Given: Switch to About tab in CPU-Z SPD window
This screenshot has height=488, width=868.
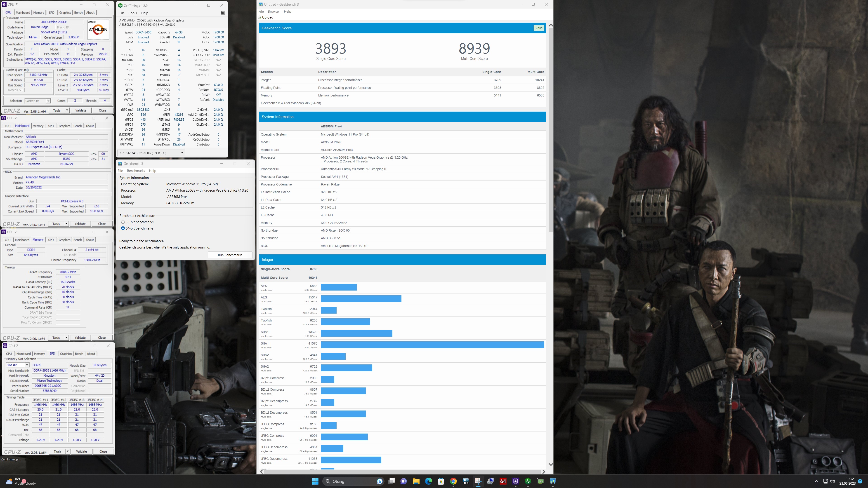Looking at the screenshot, I should pyautogui.click(x=91, y=354).
